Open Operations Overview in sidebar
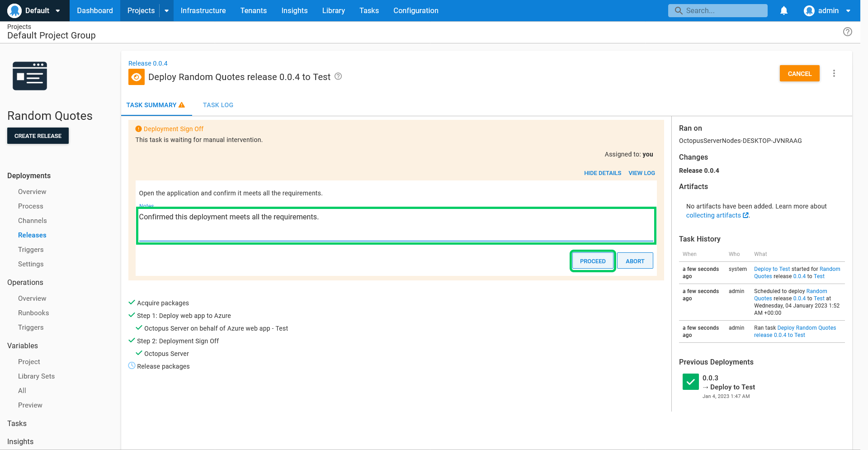 (32, 298)
